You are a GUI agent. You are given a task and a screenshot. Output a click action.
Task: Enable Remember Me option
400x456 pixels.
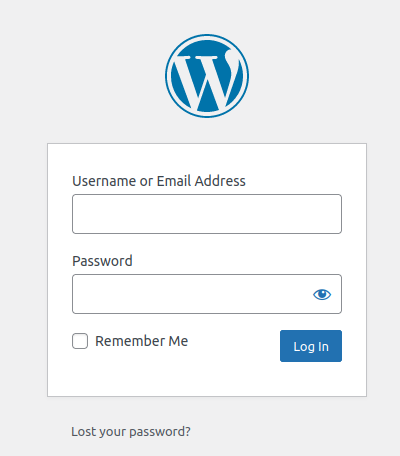[x=80, y=341]
